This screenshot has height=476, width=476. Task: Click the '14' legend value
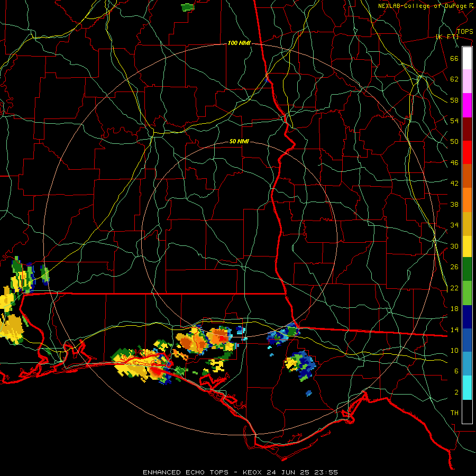454,329
